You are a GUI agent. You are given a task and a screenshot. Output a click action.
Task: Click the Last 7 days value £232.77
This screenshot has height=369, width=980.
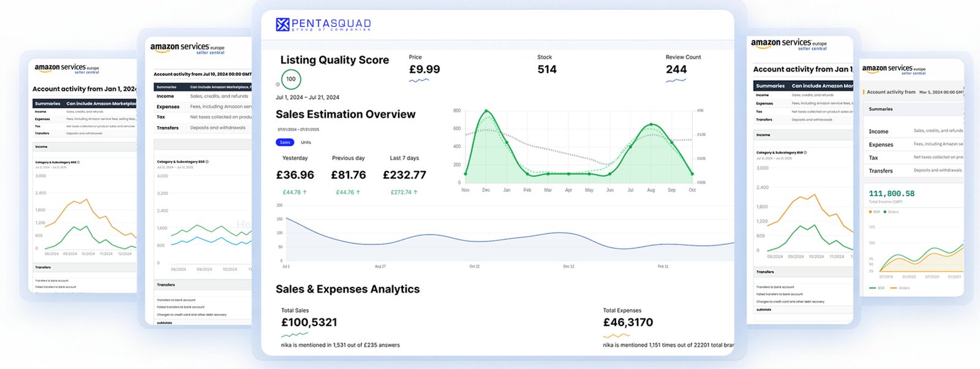(x=404, y=175)
